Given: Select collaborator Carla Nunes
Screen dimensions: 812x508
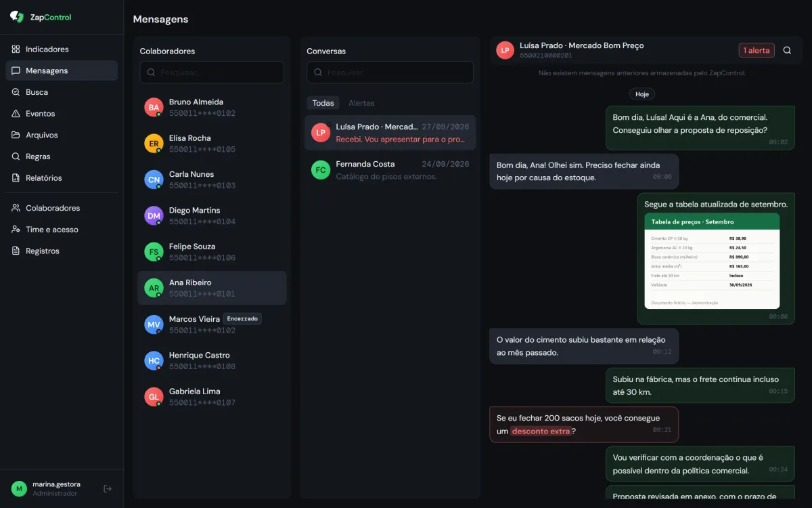Looking at the screenshot, I should pos(212,179).
